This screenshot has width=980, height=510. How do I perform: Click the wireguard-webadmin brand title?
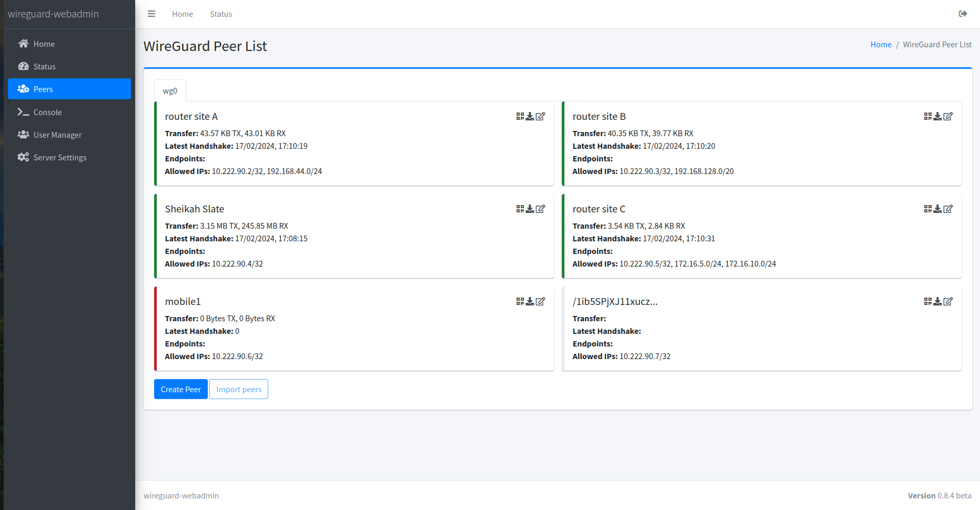tap(53, 14)
